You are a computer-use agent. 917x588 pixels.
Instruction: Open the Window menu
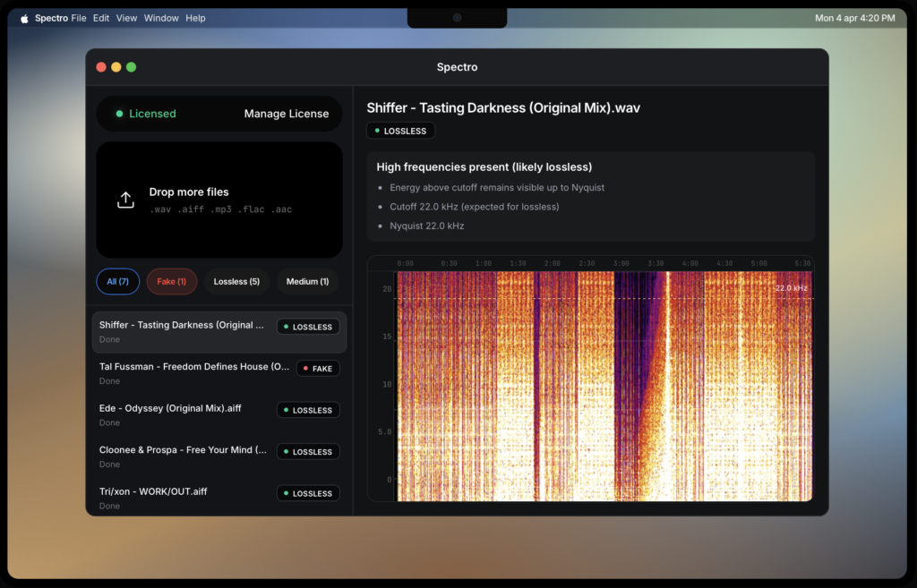click(x=161, y=18)
